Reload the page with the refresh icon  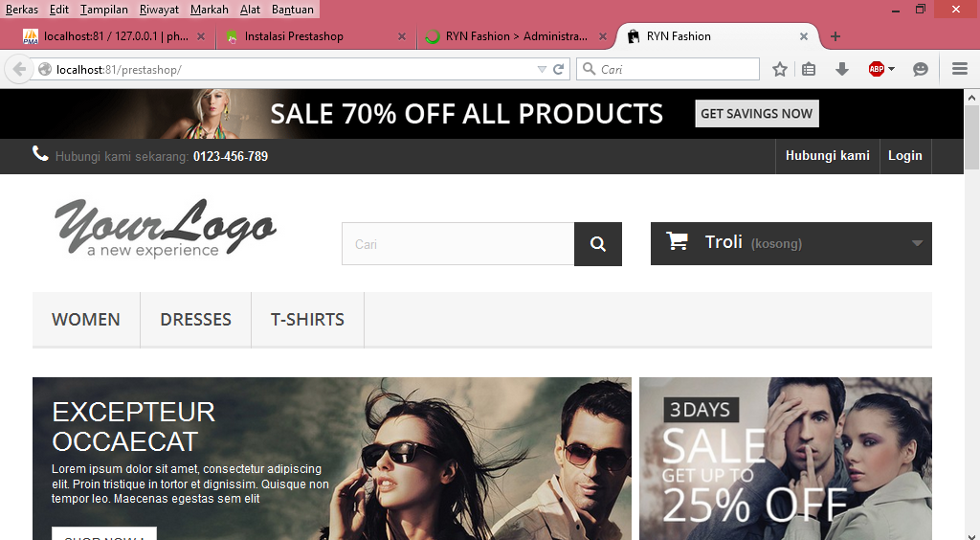pos(559,69)
